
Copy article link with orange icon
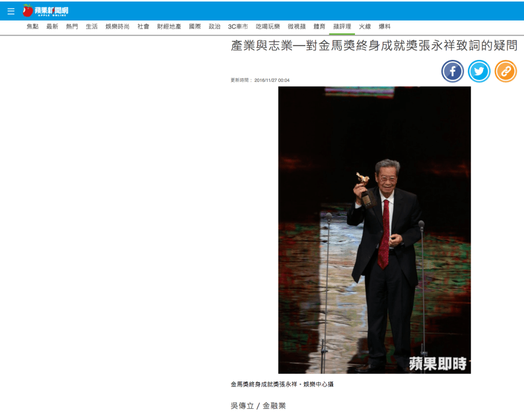(506, 71)
